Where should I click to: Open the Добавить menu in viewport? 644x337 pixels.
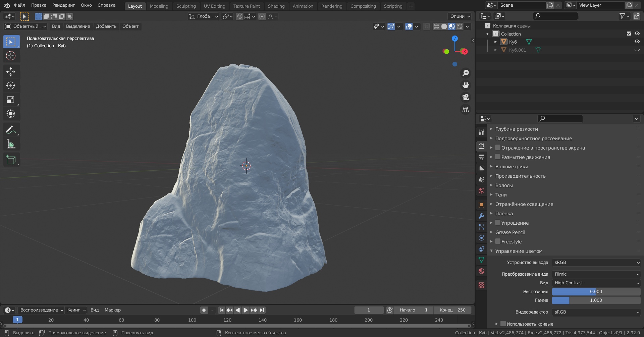(x=106, y=26)
